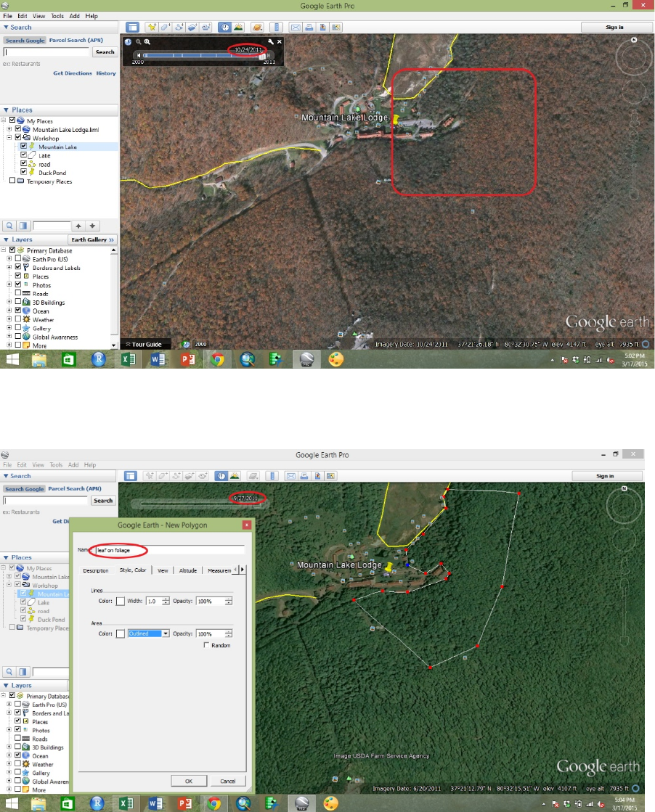
Task: Print icon in top window toolbar
Action: click(309, 28)
